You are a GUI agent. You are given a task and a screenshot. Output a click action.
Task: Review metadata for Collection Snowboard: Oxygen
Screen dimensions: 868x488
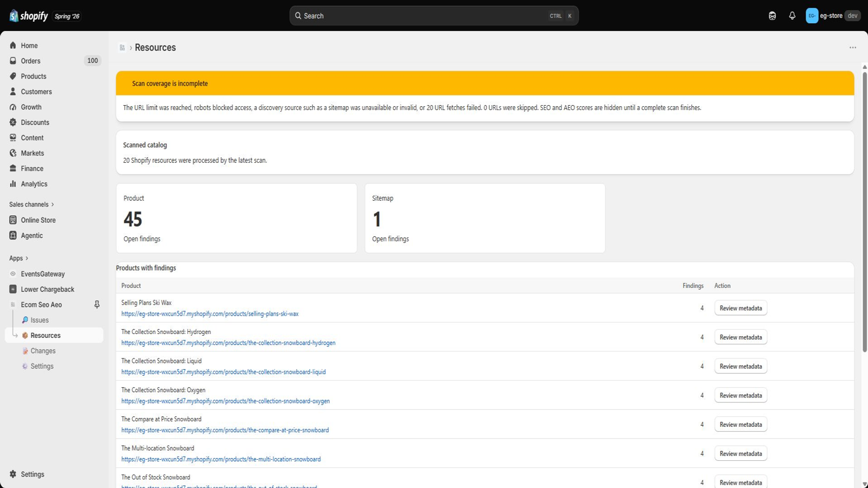tap(741, 395)
